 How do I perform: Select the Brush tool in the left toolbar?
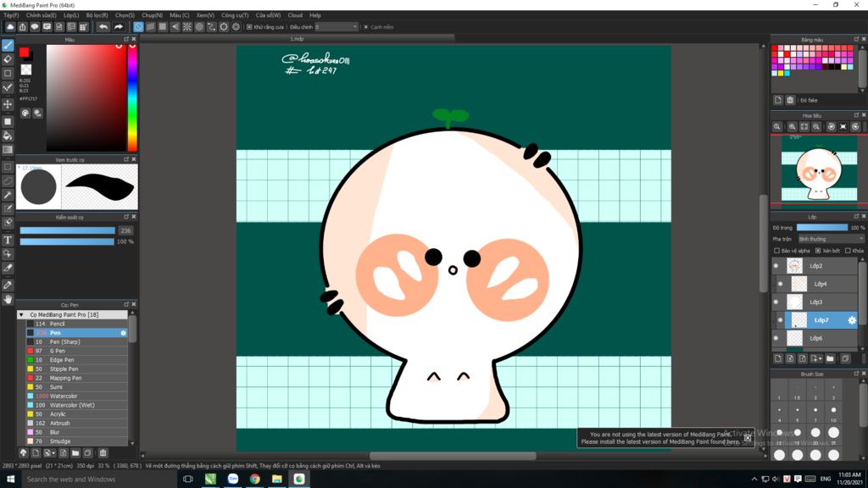click(x=8, y=46)
